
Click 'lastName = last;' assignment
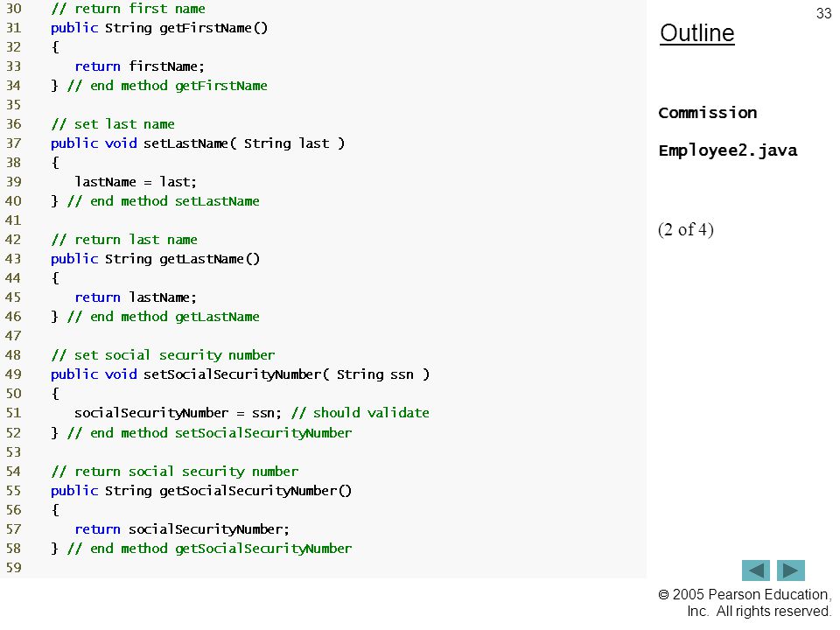point(136,182)
